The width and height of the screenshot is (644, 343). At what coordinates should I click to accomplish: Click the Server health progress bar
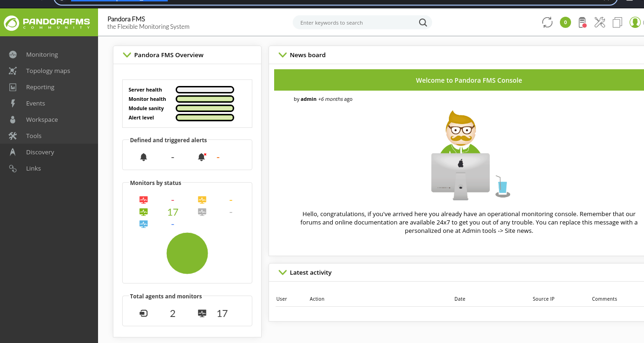205,90
